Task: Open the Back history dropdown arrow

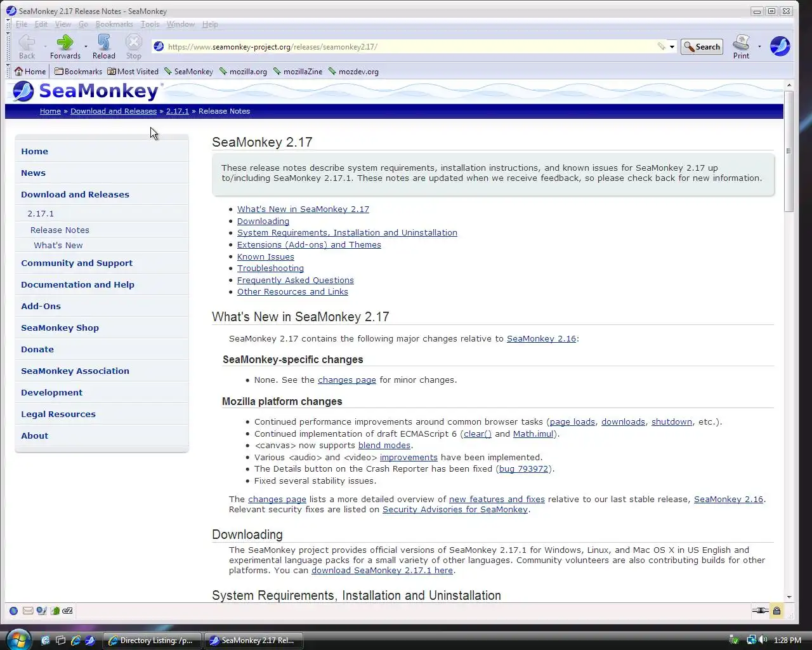Action: [x=45, y=46]
